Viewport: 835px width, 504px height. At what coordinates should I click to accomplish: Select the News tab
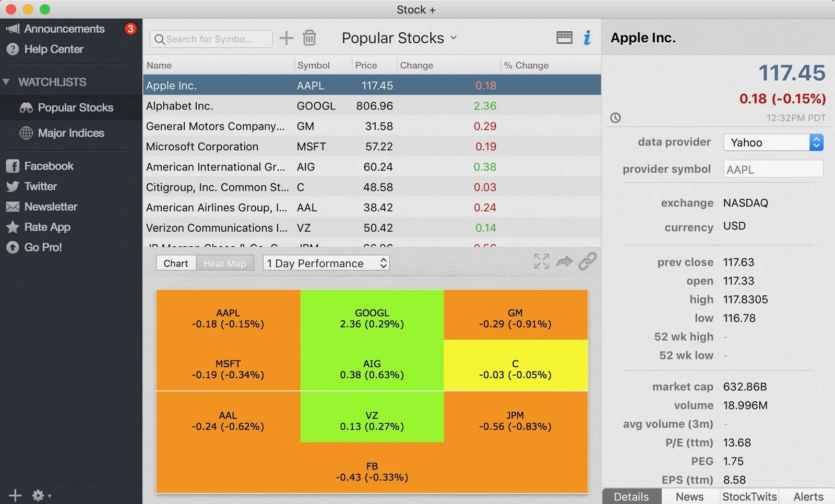click(x=690, y=496)
